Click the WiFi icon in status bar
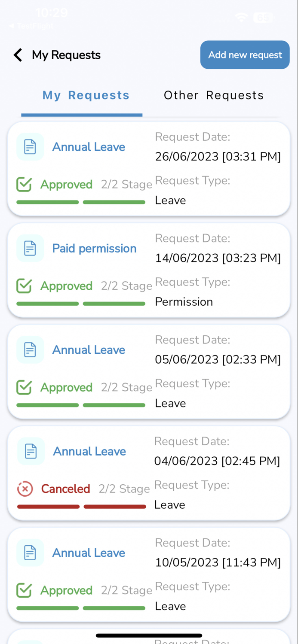Viewport: 298px width, 644px height. 241,18
